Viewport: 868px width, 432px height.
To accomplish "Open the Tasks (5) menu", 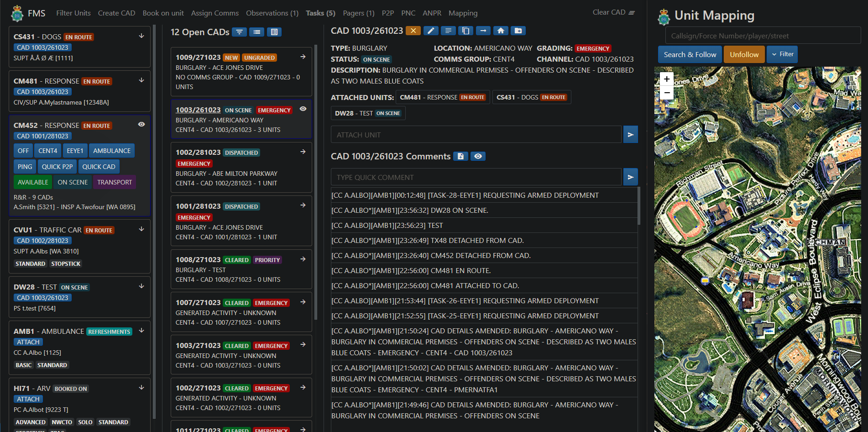I will pyautogui.click(x=320, y=13).
